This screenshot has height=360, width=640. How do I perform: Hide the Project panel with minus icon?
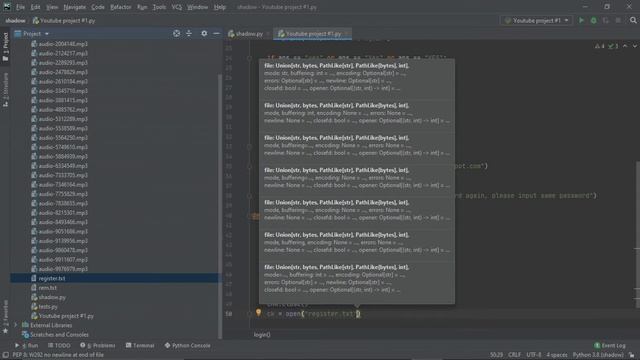[216, 33]
